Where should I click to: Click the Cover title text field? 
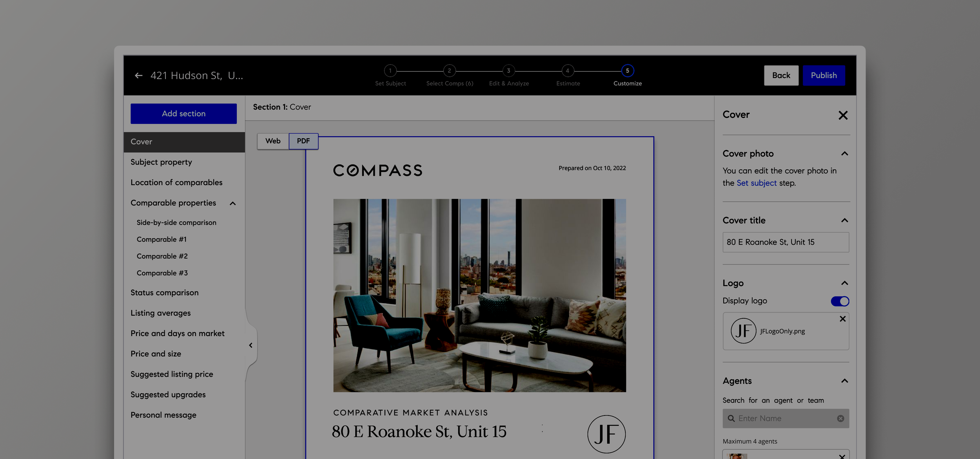(786, 242)
